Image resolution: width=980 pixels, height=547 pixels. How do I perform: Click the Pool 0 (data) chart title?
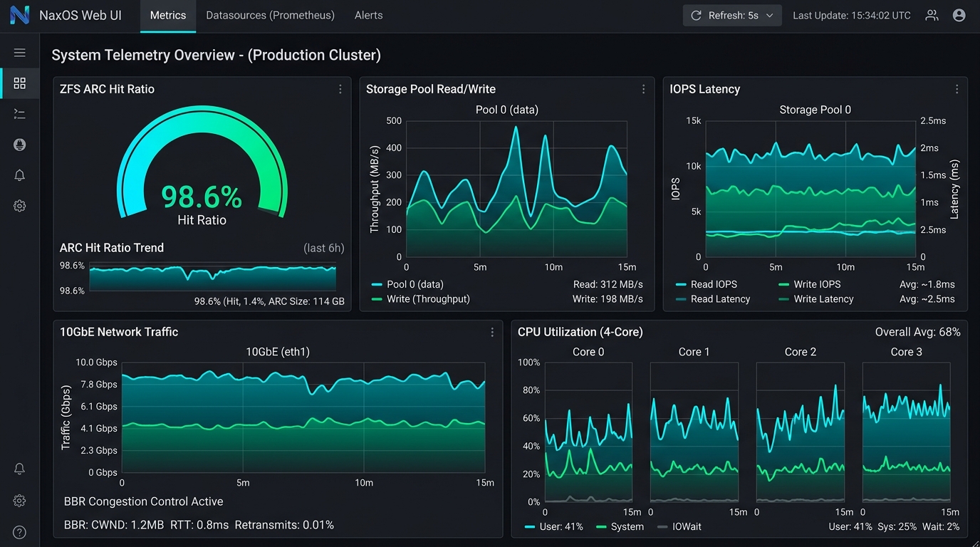point(507,110)
